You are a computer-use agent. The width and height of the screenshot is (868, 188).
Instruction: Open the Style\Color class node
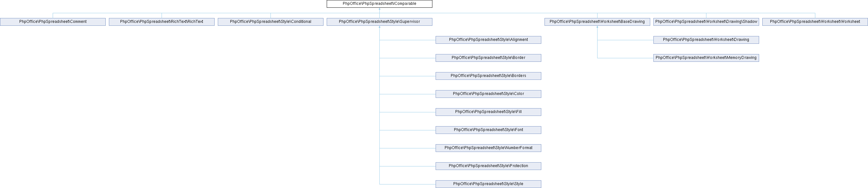[x=488, y=94]
